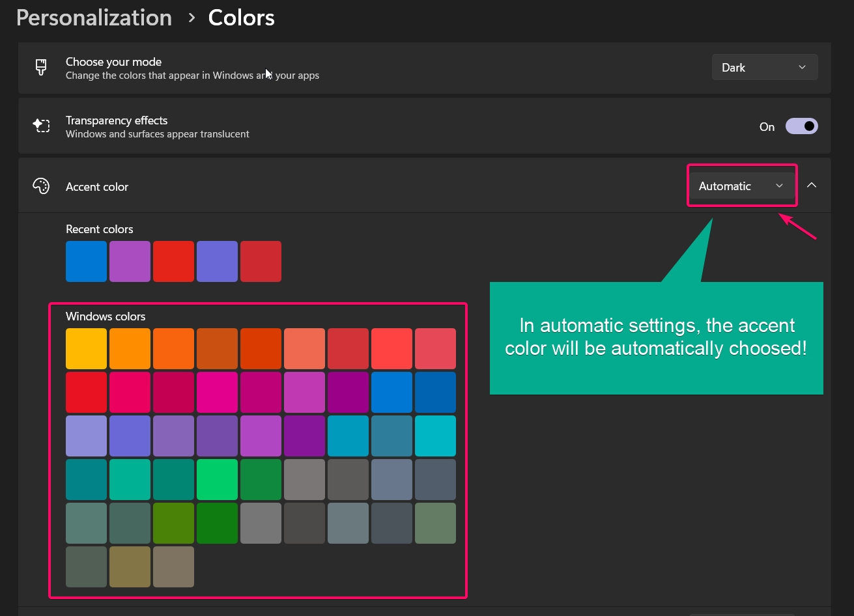This screenshot has height=616, width=854.
Task: Pick the bright red swatch in Recent colors
Action: (173, 262)
